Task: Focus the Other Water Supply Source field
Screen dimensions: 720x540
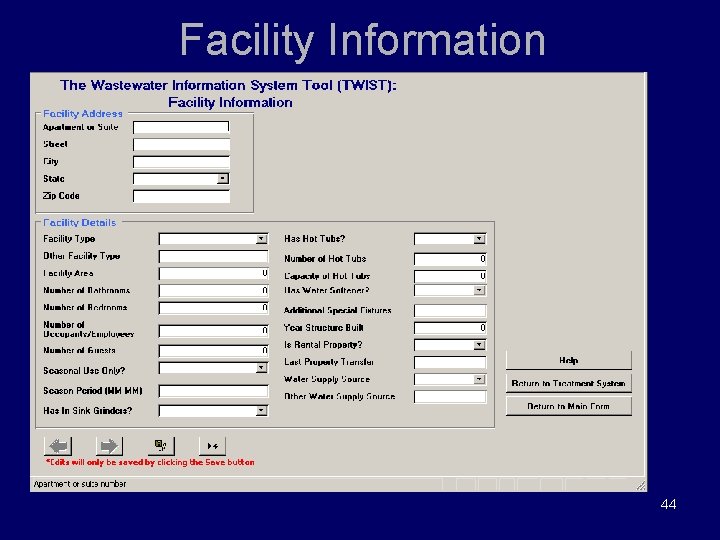Action: (x=450, y=397)
